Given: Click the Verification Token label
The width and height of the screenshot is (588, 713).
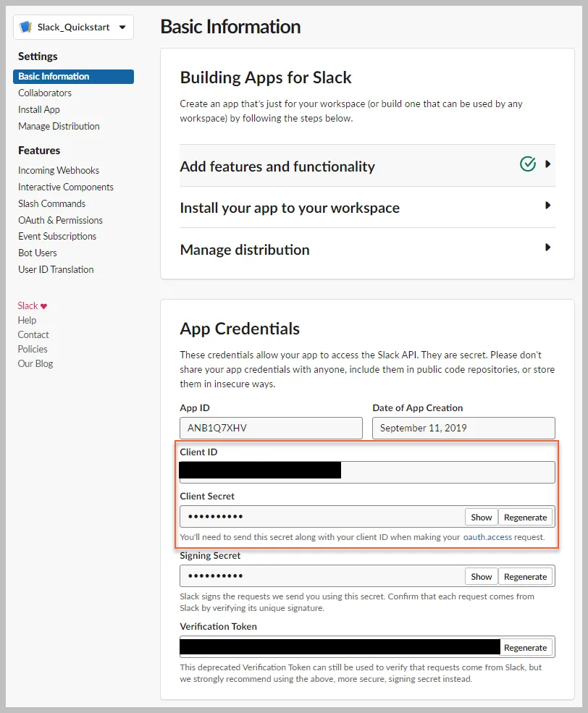Looking at the screenshot, I should (x=218, y=627).
